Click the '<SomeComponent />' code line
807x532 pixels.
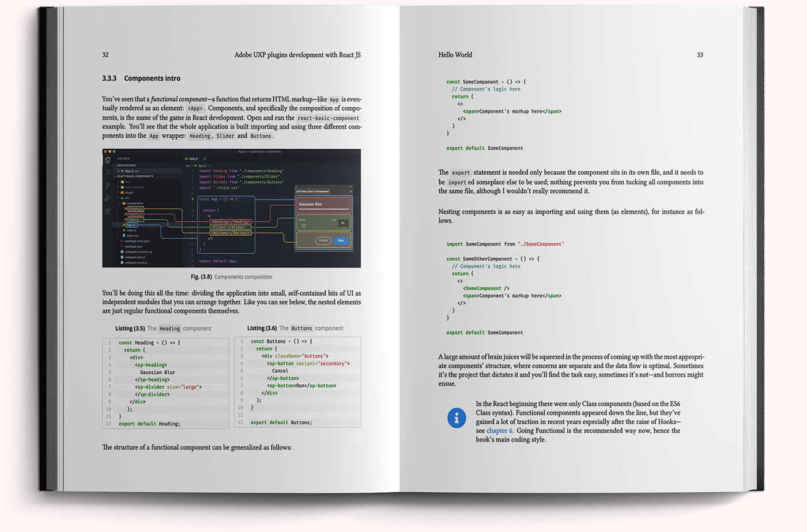pos(486,288)
